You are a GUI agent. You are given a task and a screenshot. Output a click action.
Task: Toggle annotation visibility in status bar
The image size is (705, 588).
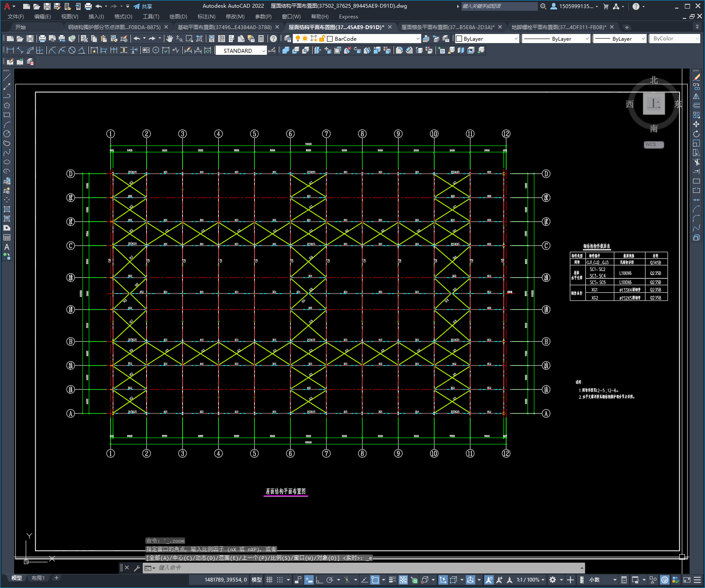489,580
